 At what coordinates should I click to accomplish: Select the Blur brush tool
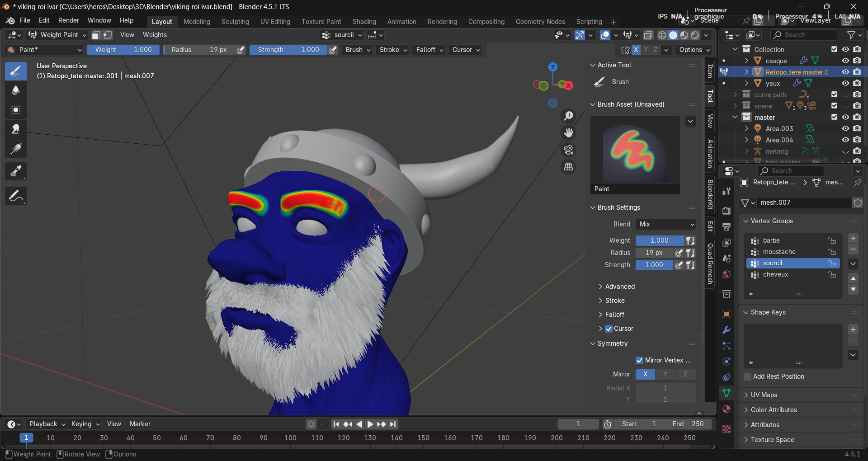click(x=16, y=90)
